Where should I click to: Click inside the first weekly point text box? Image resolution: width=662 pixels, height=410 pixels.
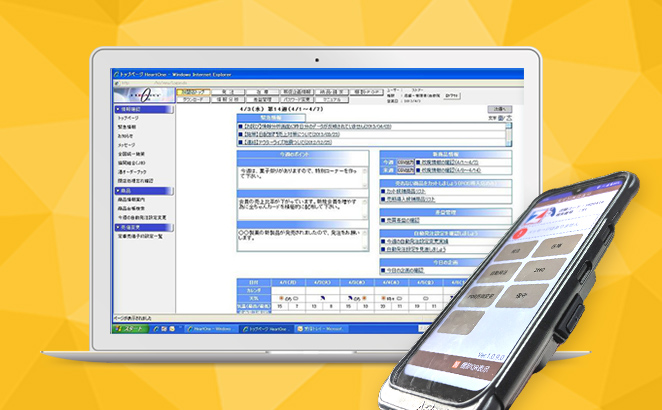coord(302,178)
